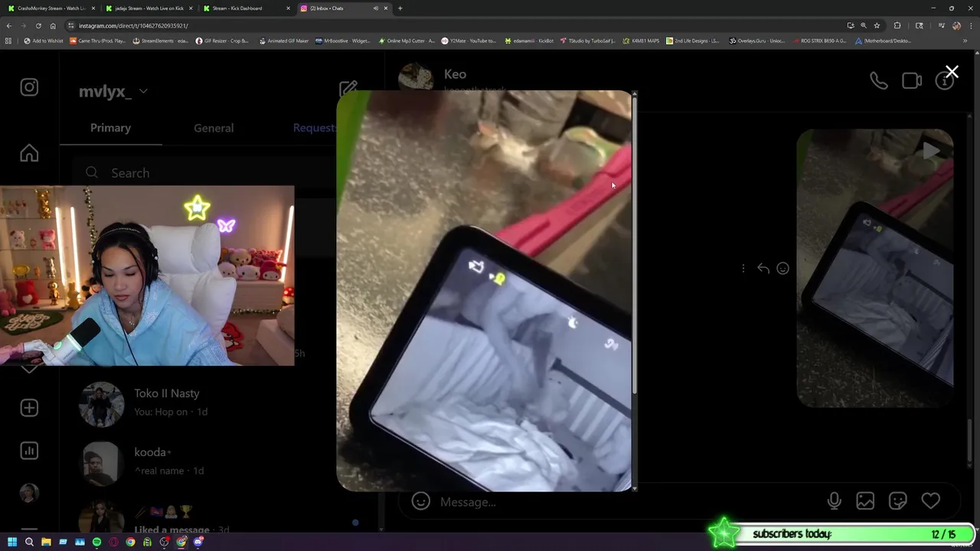Click the Message text input field

point(628,502)
